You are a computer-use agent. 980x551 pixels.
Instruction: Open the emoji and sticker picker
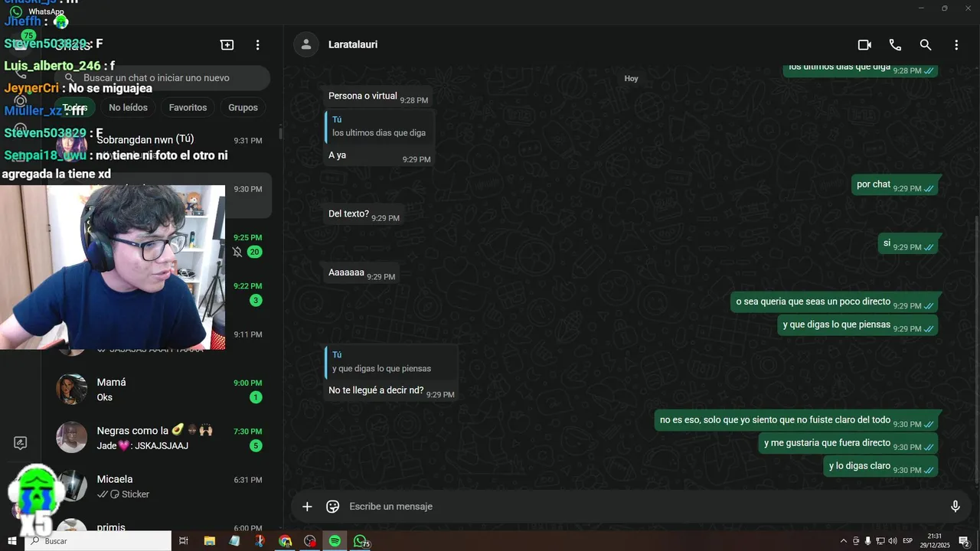tap(333, 507)
